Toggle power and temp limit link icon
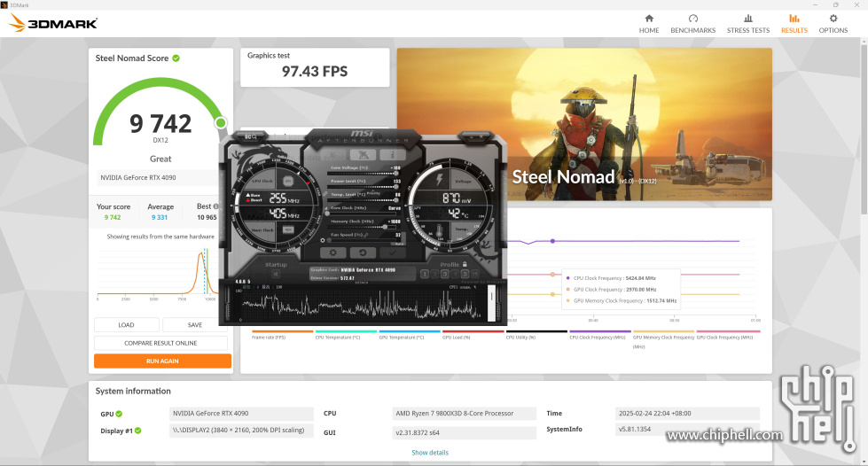Image resolution: width=868 pixels, height=466 pixels. 326,194
